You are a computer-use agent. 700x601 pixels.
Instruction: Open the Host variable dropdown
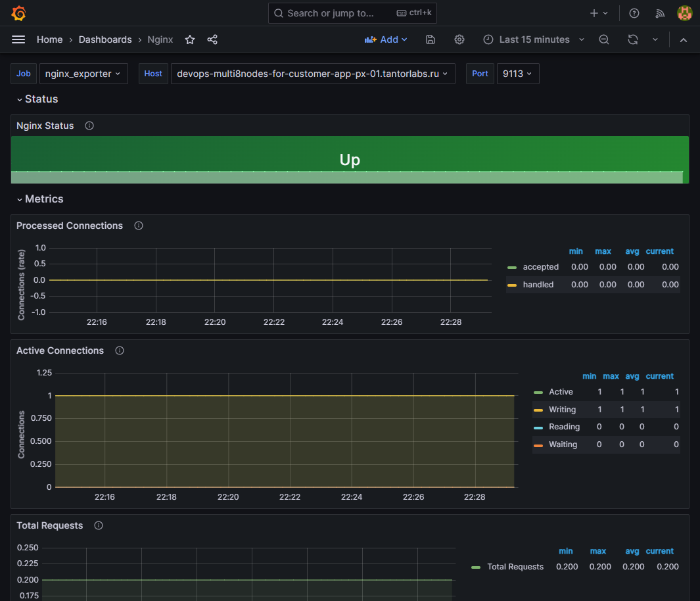[312, 74]
